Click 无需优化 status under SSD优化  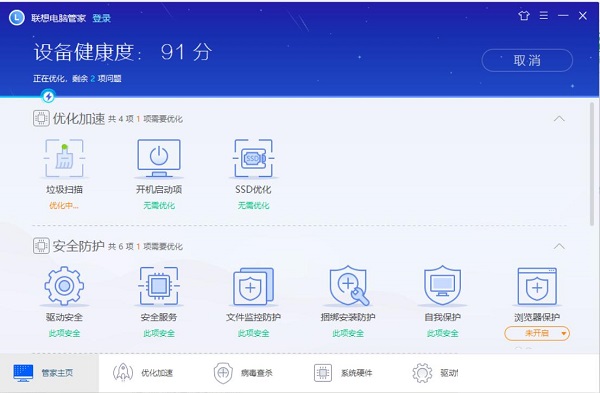point(253,205)
